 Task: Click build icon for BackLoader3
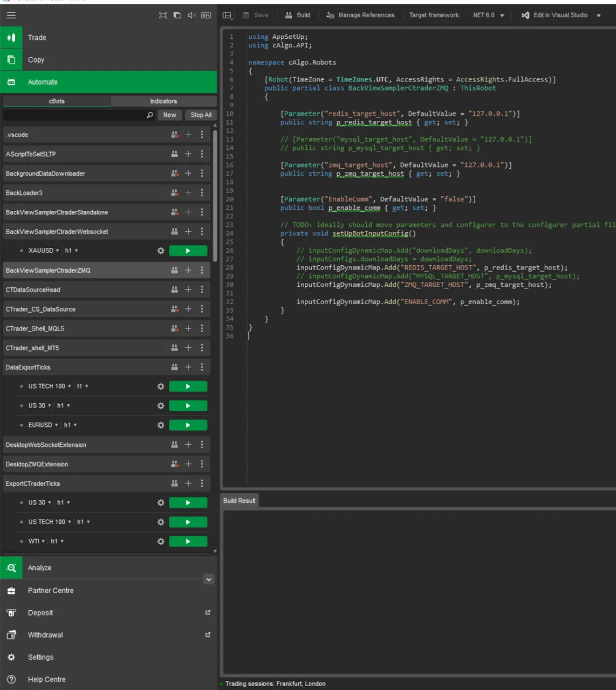174,193
